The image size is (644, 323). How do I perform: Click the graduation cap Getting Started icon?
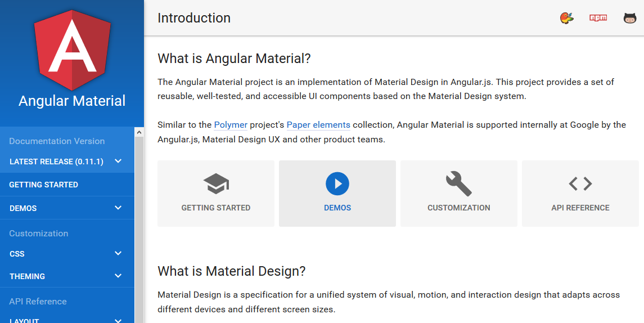pyautogui.click(x=216, y=183)
